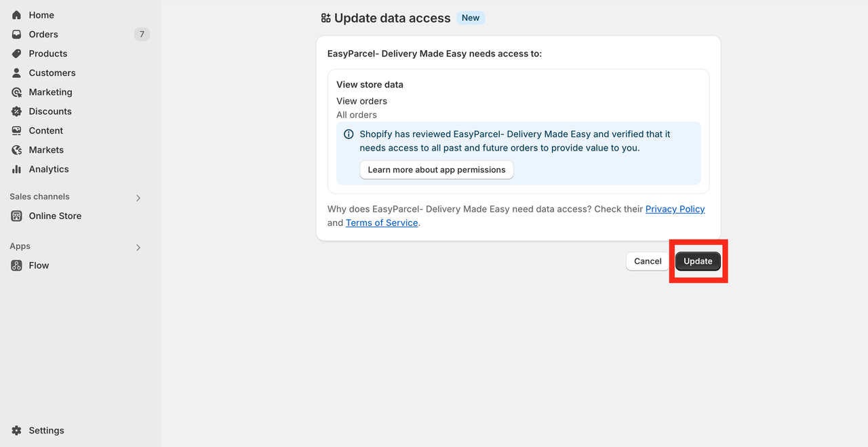
Task: Open Marketing target icon
Action: pyautogui.click(x=16, y=92)
